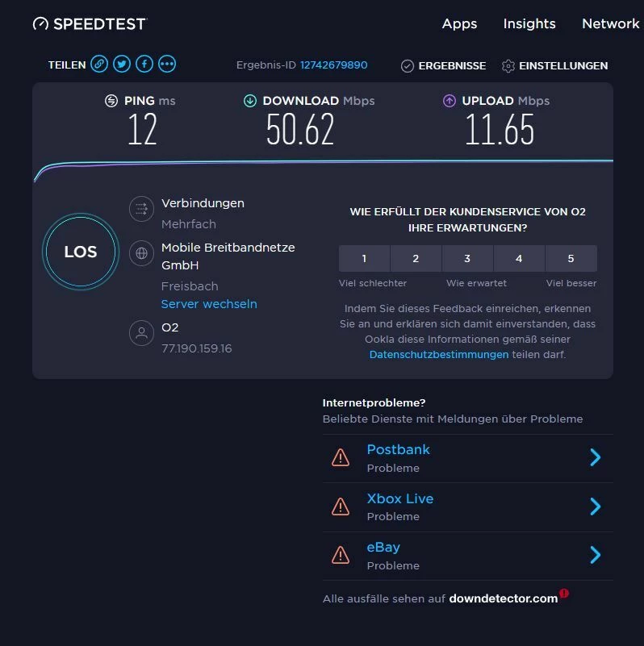Click the Verbindungen label
The width and height of the screenshot is (644, 646).
click(x=203, y=203)
